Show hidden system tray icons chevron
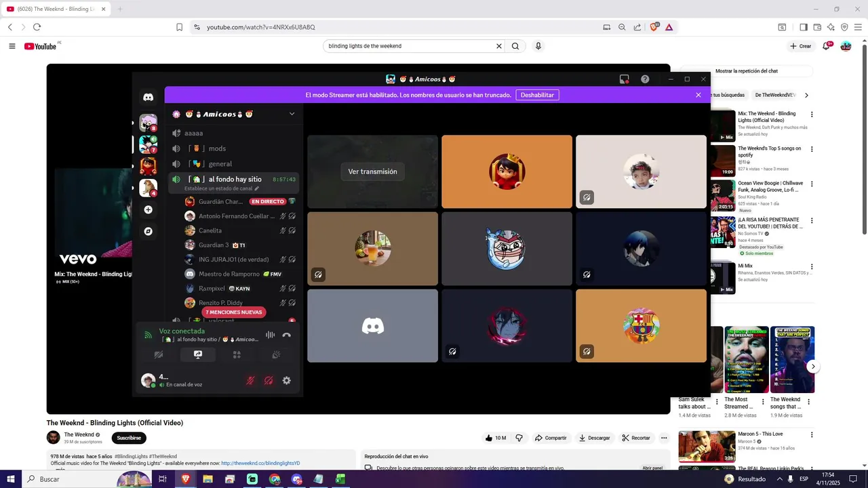 tap(779, 479)
